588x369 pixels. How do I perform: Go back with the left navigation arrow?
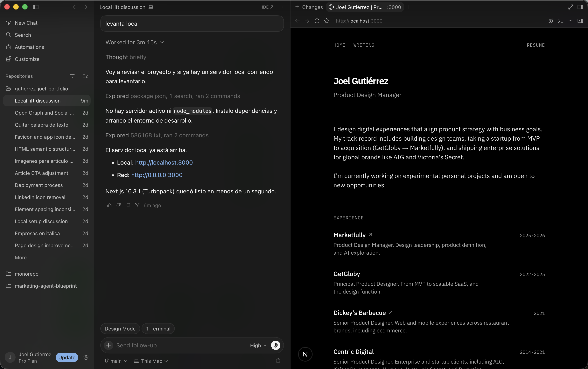tap(75, 7)
